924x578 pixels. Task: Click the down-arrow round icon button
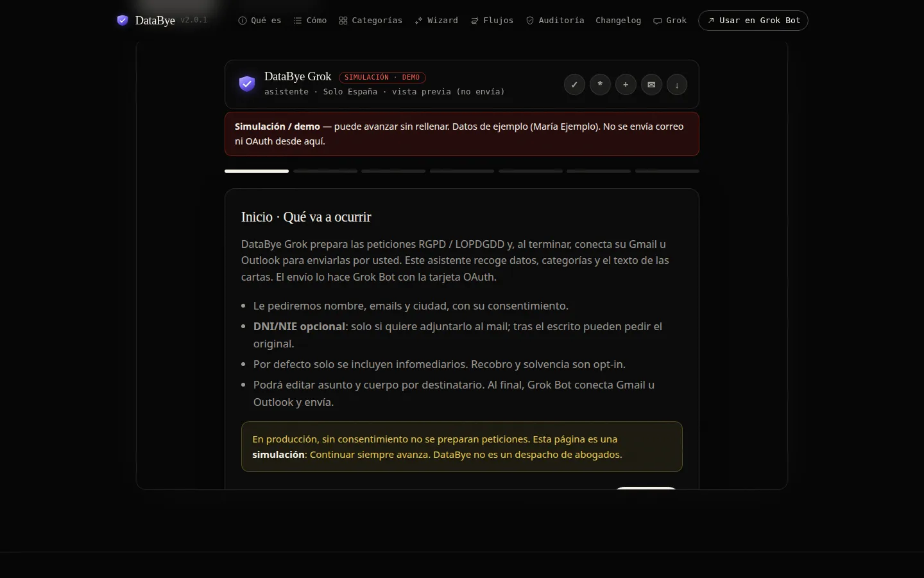(677, 85)
